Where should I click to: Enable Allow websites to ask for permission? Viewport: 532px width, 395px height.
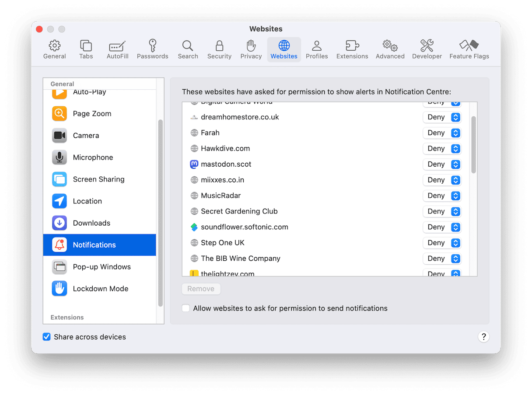[186, 308]
